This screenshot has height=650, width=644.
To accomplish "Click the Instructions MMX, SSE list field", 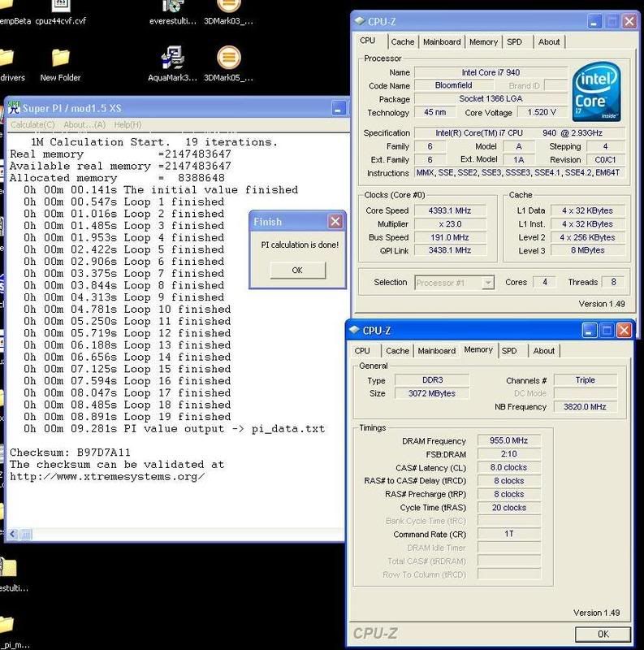I will pos(520,173).
